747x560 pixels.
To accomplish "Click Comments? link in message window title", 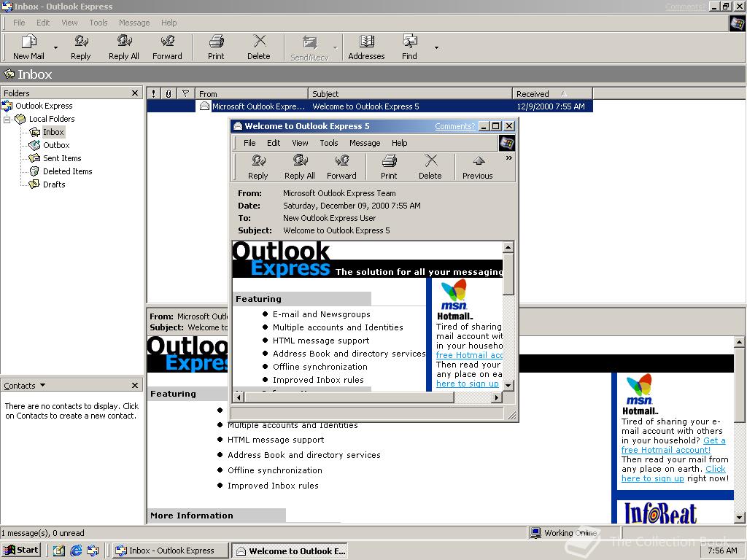I will click(455, 126).
